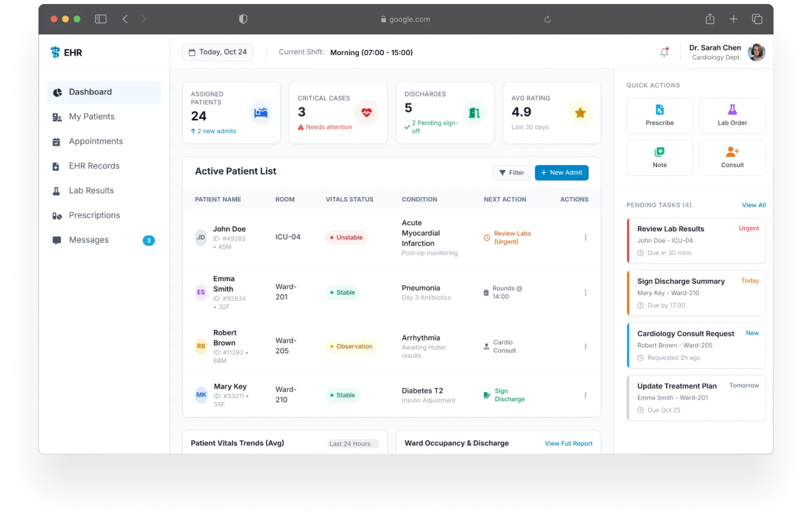Open the Prescriptions pill icon
This screenshot has width=812, height=526.
57,215
